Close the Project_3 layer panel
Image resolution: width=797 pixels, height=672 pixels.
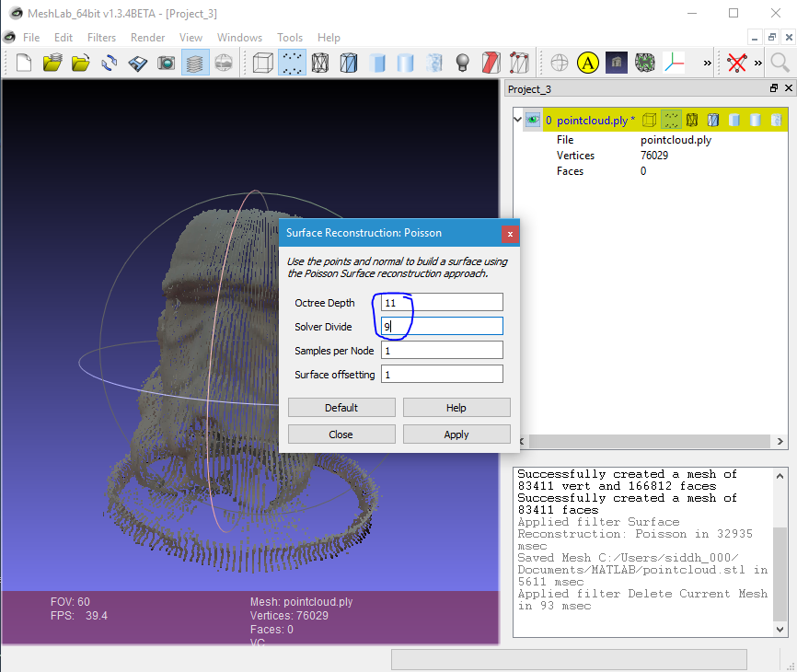point(789,88)
